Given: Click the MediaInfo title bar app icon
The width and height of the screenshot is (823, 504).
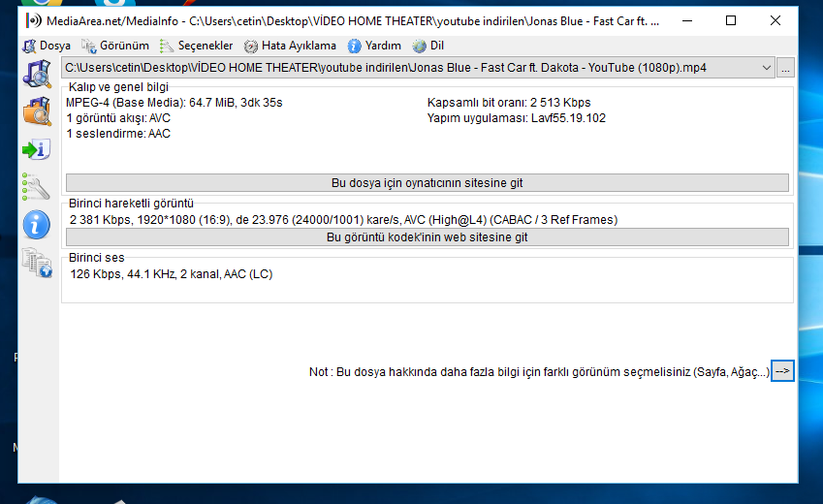Looking at the screenshot, I should [33, 21].
